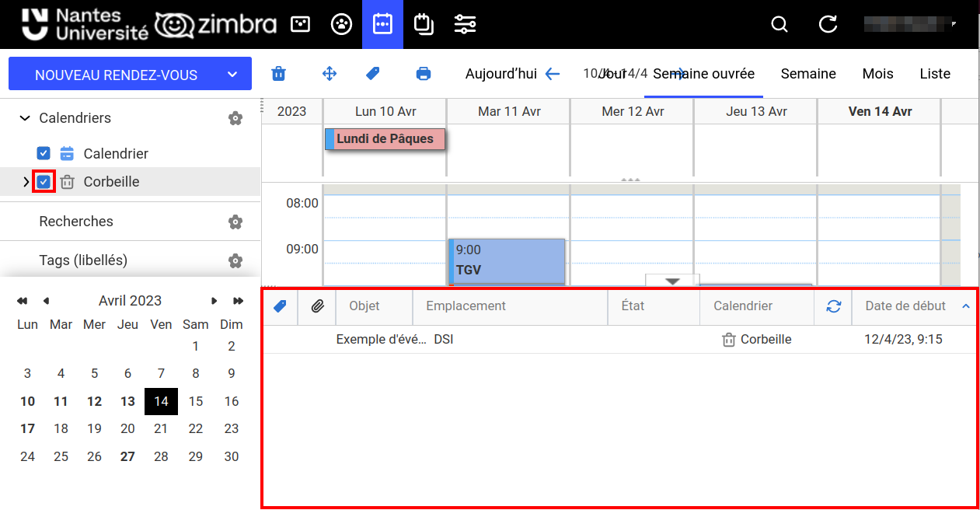Uncheck the Corbeille calendar

coord(44,181)
